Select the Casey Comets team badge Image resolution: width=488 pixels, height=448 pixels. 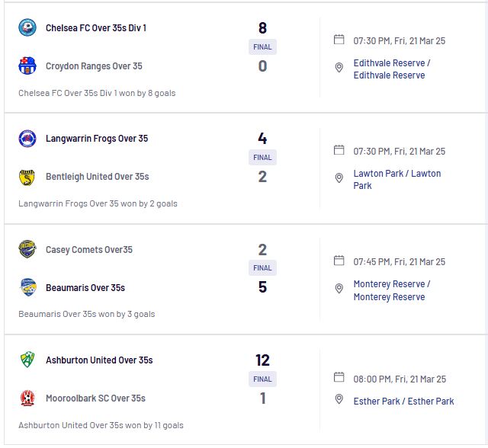click(x=27, y=249)
